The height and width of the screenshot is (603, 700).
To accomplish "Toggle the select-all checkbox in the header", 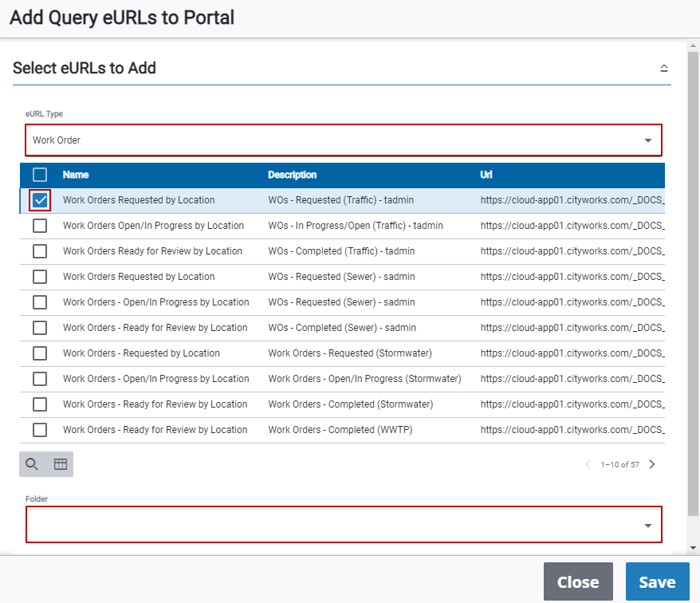I will pyautogui.click(x=40, y=175).
